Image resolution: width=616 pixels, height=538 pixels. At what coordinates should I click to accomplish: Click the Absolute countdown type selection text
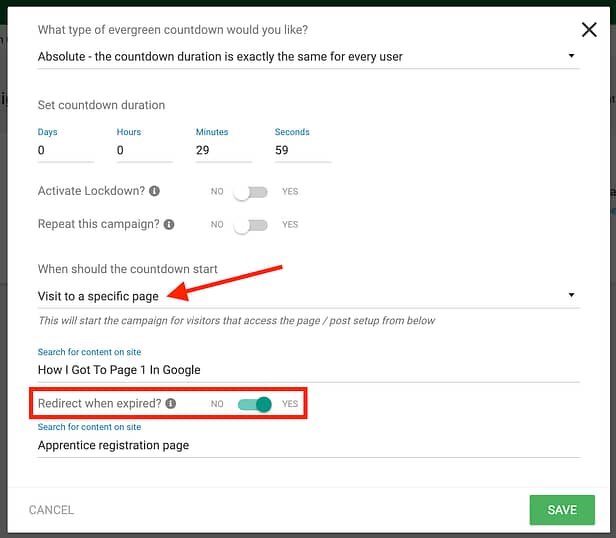click(x=220, y=57)
